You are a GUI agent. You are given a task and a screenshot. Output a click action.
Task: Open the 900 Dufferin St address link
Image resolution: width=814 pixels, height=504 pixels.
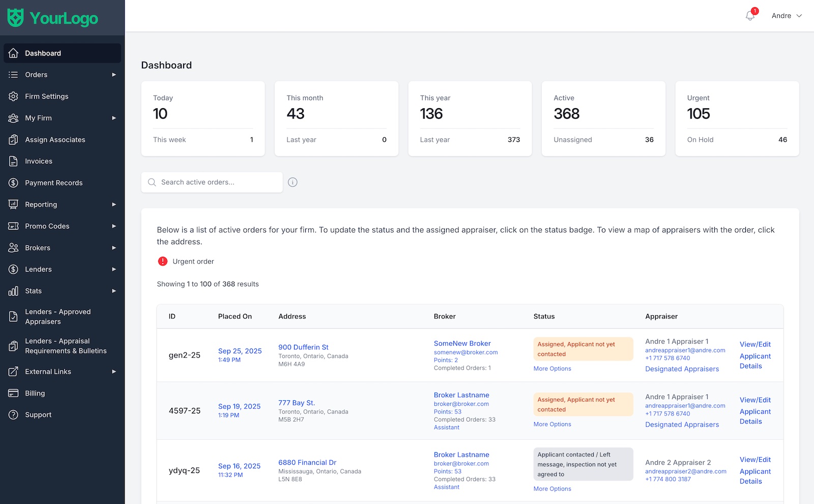303,347
